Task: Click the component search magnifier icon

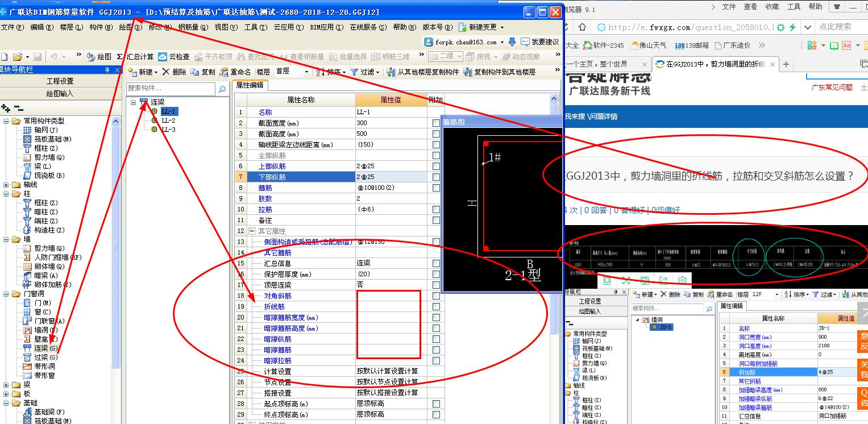Action: pos(222,89)
